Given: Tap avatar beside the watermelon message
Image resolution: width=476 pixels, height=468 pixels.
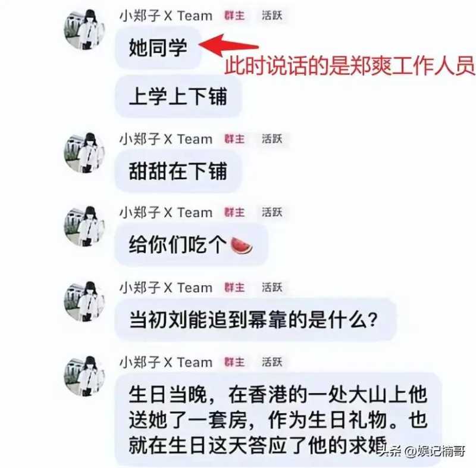Looking at the screenshot, I should [84, 227].
